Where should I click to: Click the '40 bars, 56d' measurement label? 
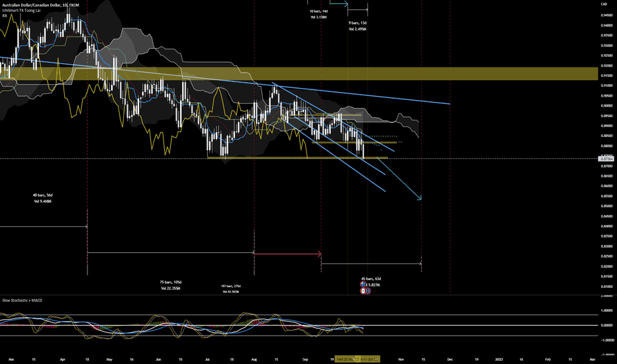[x=42, y=195]
